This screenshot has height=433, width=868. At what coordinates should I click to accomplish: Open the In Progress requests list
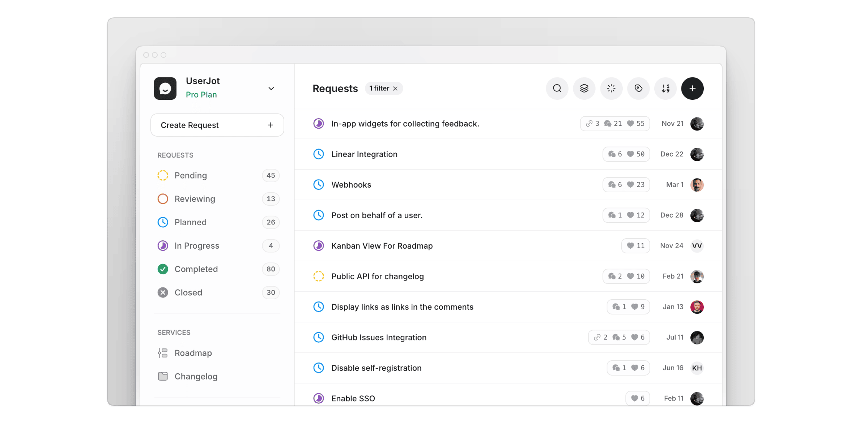[x=196, y=246]
